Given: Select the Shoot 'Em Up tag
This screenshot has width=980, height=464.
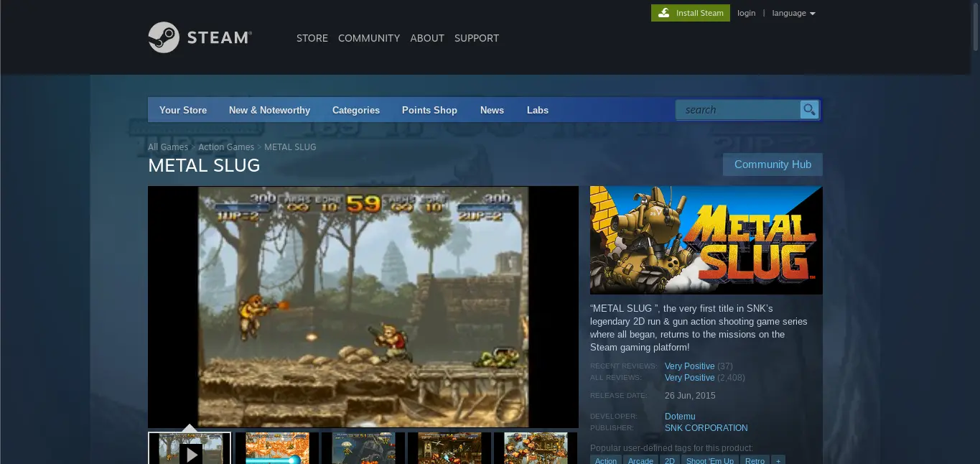Looking at the screenshot, I should click(x=709, y=460).
